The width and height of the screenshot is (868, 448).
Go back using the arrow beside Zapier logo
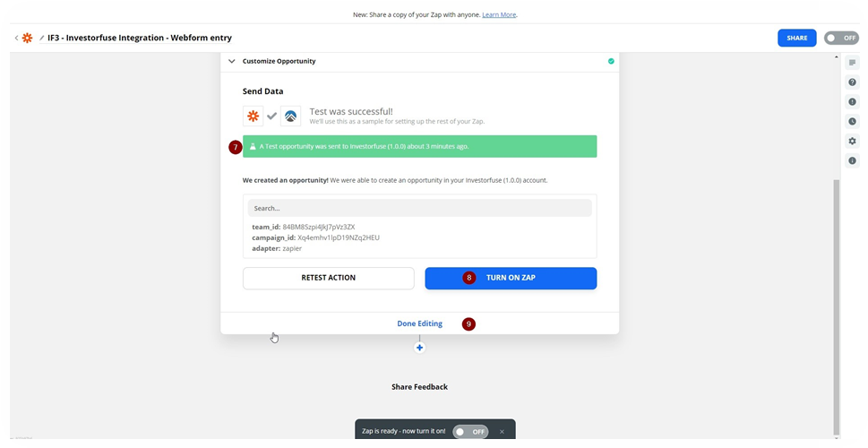click(x=16, y=39)
